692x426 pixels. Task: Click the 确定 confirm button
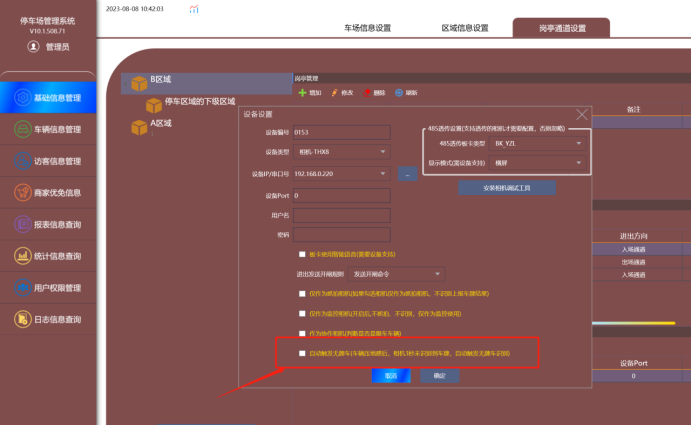(x=440, y=376)
